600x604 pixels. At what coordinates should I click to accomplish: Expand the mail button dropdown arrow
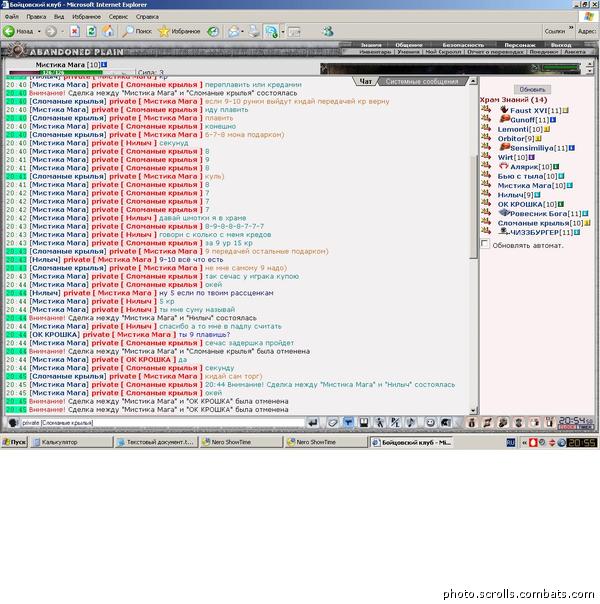tap(243, 31)
